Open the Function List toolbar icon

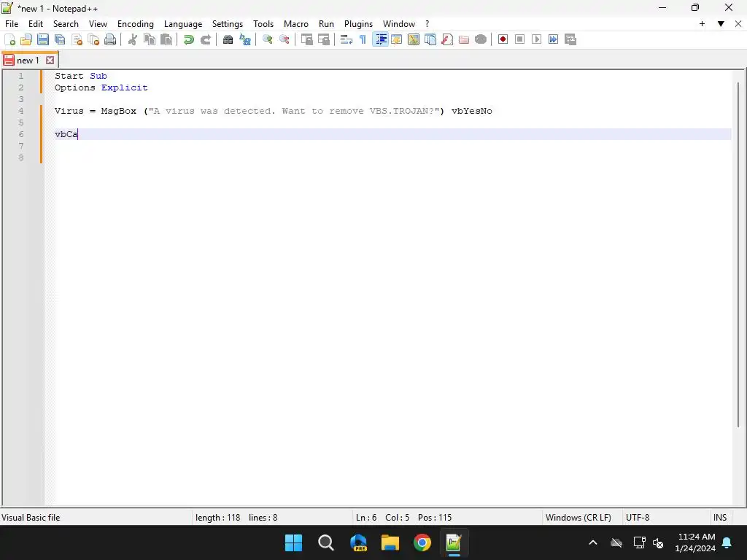coord(447,39)
